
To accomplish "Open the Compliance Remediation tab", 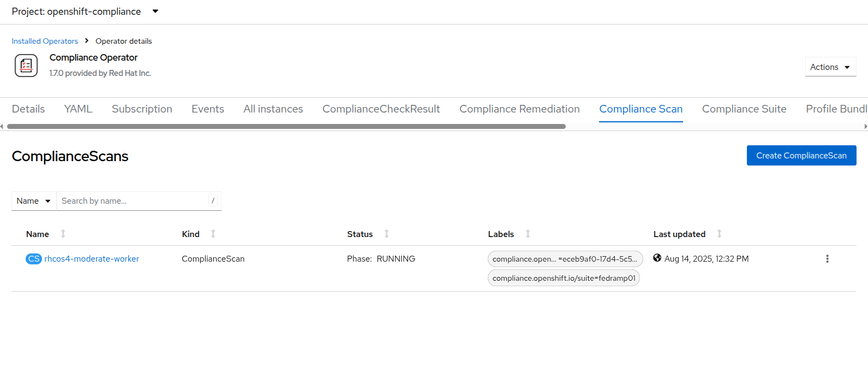I will 519,109.
